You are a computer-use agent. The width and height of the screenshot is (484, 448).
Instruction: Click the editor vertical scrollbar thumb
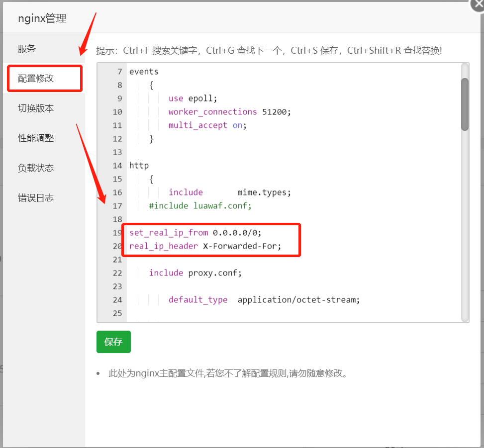coord(465,104)
